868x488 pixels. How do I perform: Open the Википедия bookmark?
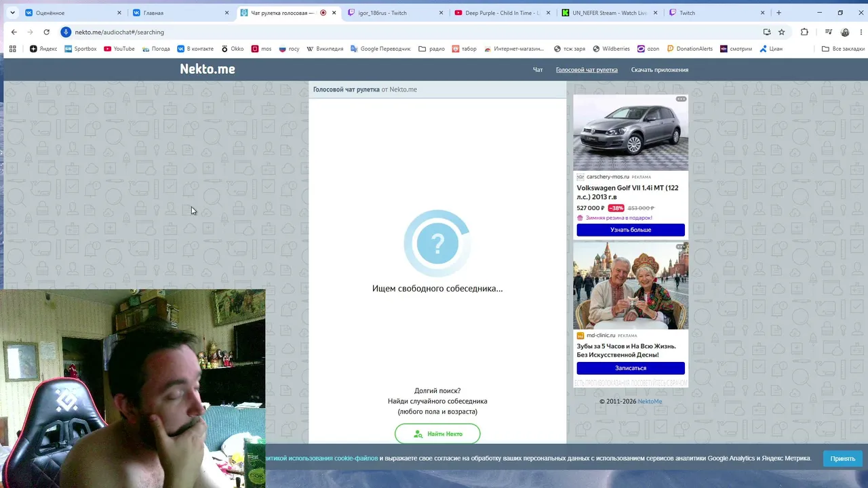pos(325,49)
